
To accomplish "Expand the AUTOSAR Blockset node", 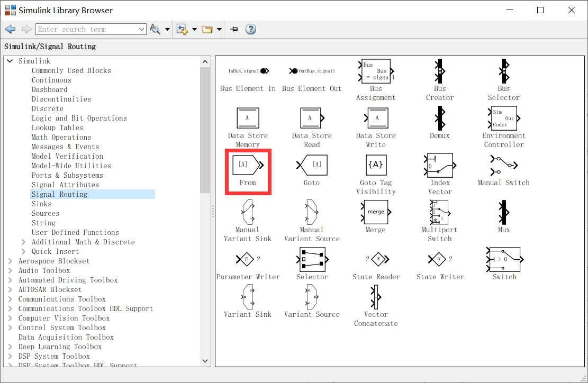I will pos(10,290).
